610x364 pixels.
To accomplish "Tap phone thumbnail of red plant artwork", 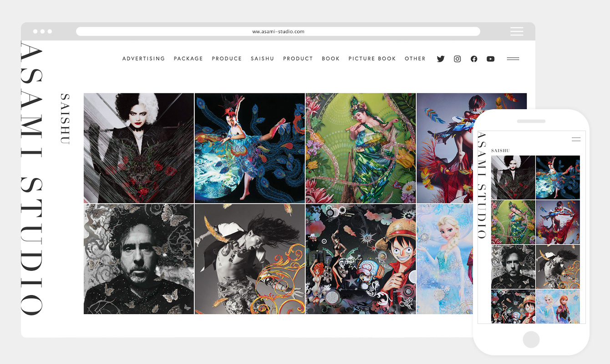I will pos(558,222).
